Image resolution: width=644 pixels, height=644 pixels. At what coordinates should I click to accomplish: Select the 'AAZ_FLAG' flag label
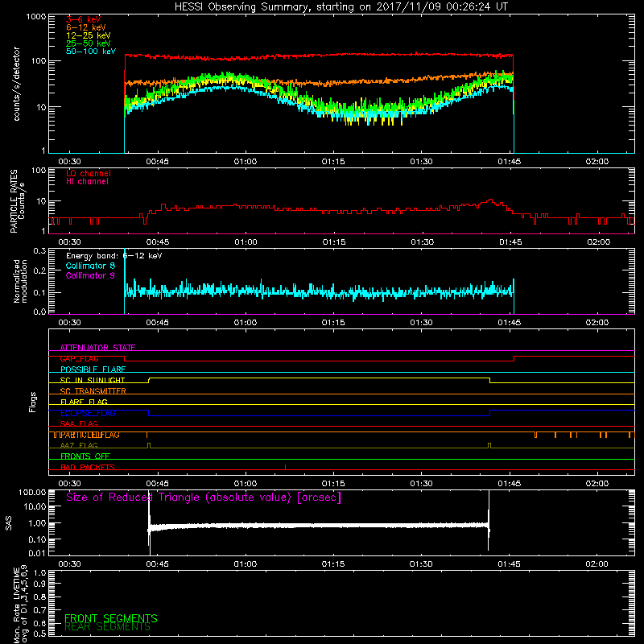tap(79, 445)
